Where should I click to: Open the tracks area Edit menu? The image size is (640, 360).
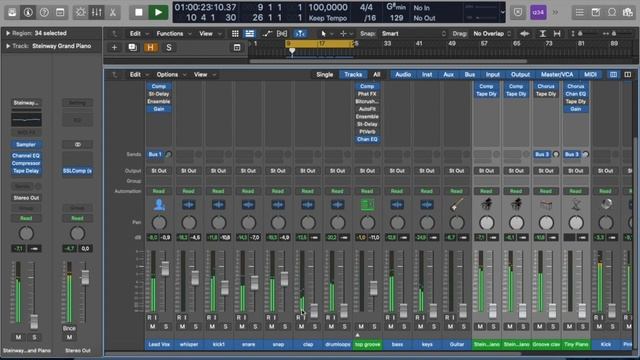point(139,33)
